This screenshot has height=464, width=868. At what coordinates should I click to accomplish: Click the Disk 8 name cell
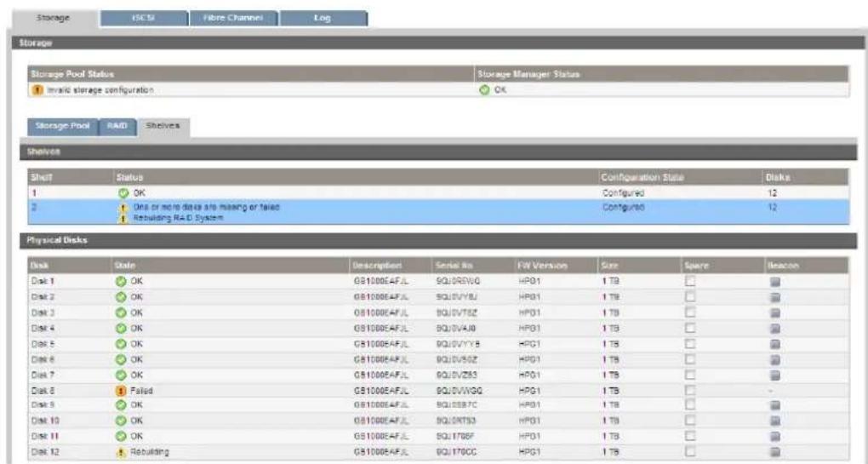[43, 391]
